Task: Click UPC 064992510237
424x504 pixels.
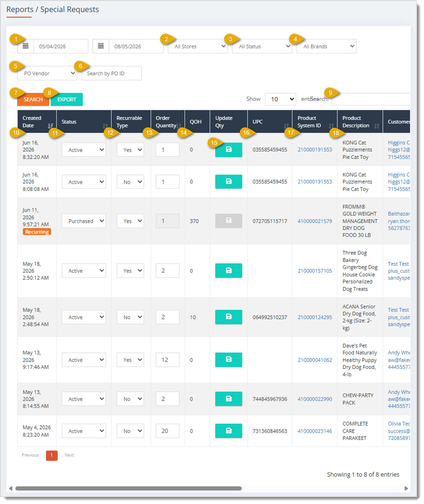Action: (x=270, y=317)
